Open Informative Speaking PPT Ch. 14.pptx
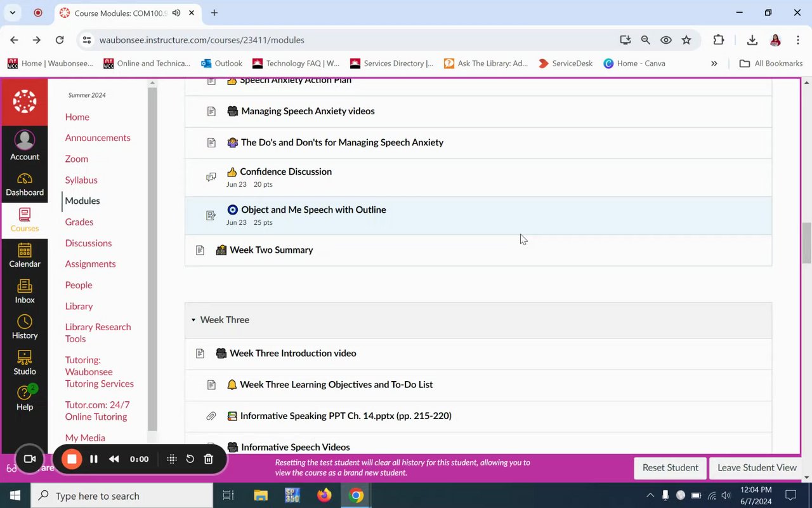Screen dimensions: 812x508 click(346, 416)
